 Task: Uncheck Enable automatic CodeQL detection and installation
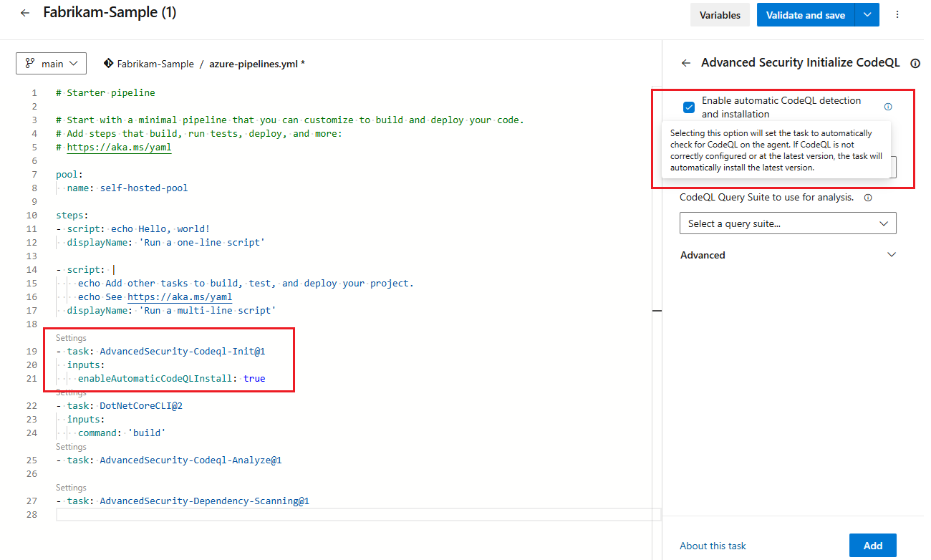(689, 107)
